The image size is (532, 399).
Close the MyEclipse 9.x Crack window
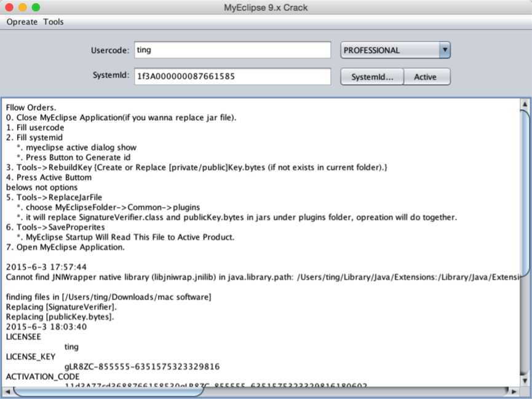pyautogui.click(x=9, y=7)
